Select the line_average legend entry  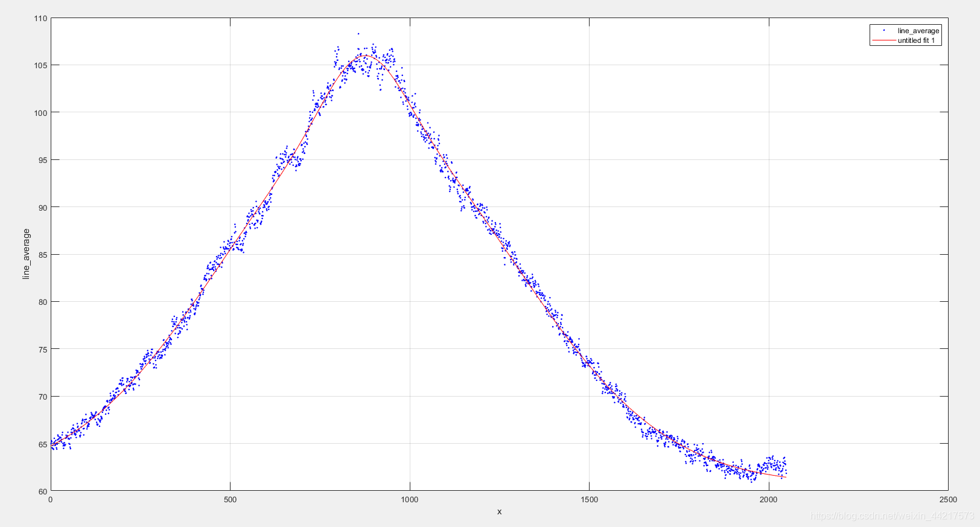click(x=918, y=31)
